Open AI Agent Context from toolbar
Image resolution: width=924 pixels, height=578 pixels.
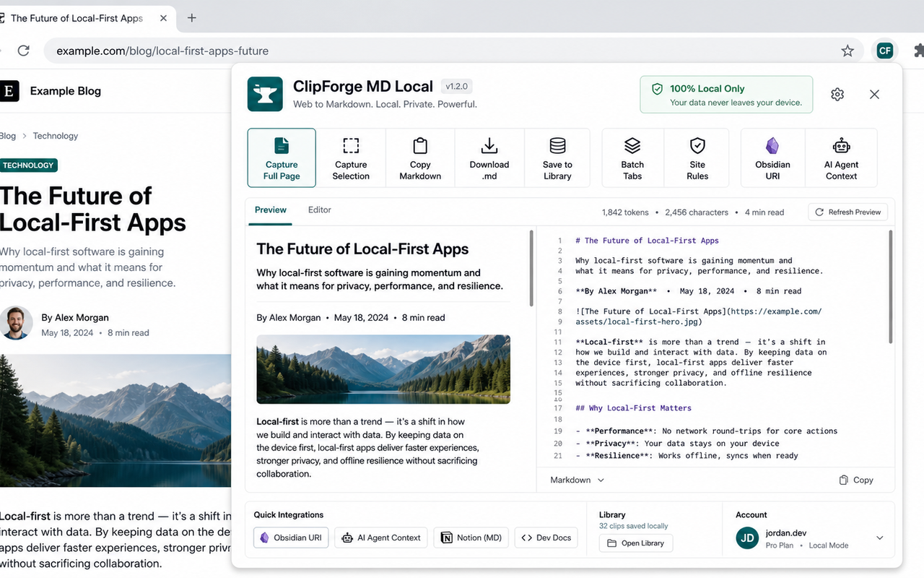[841, 158]
